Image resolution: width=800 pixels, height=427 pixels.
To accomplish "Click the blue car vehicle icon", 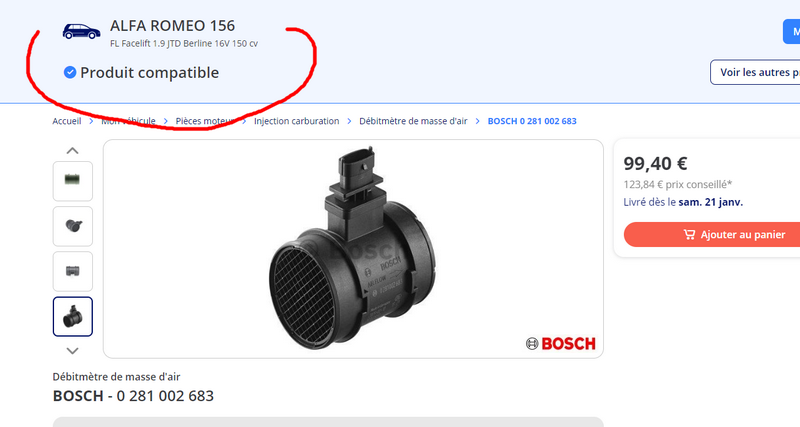I will tap(82, 31).
